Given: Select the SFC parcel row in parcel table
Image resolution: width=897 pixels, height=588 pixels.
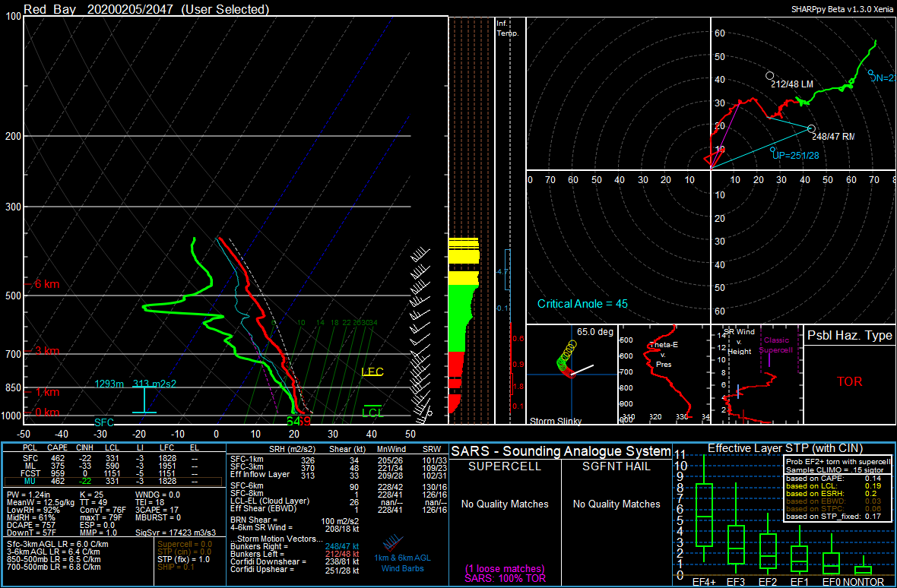Looking at the screenshot, I should (114, 459).
